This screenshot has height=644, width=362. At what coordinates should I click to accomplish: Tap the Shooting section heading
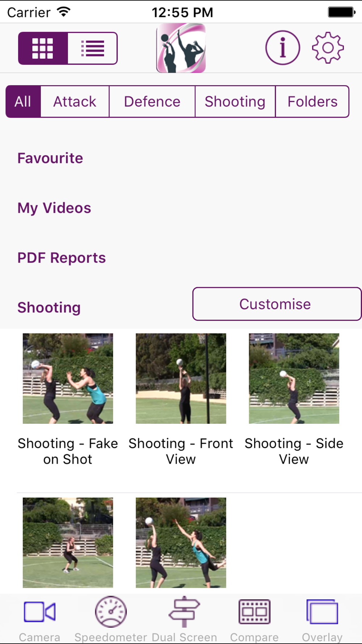pos(49,308)
